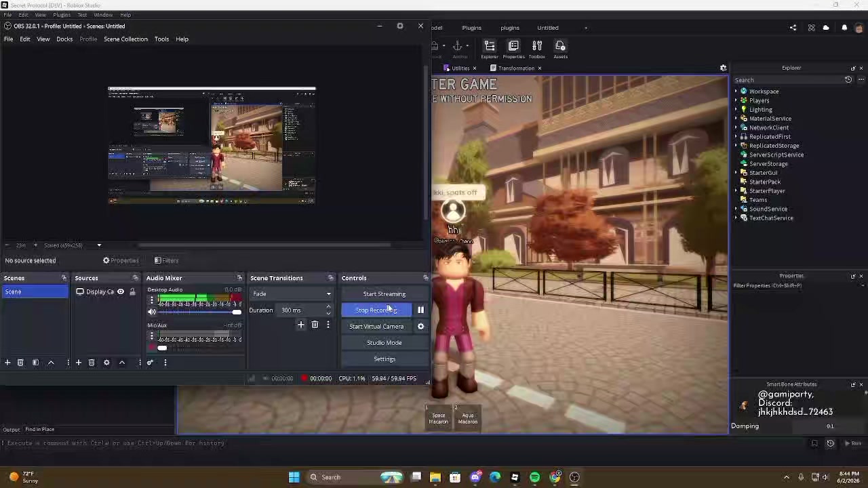Click the Windows Start button
The height and width of the screenshot is (488, 868).
click(x=294, y=477)
